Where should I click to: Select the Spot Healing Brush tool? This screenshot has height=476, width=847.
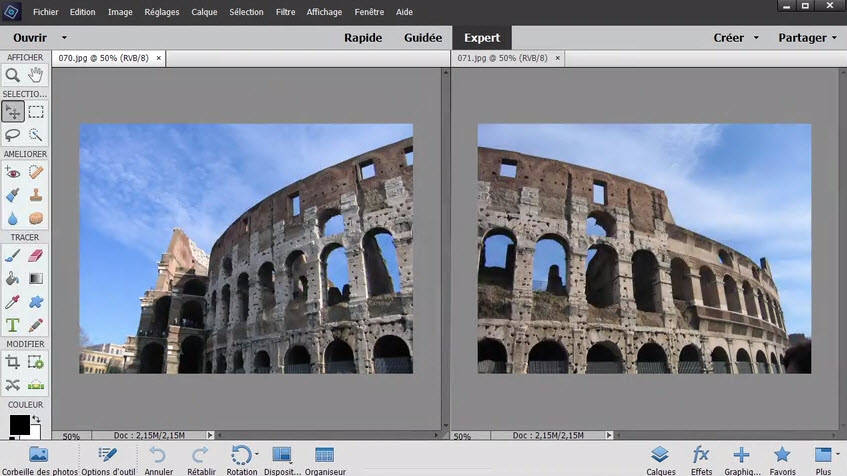coord(36,172)
